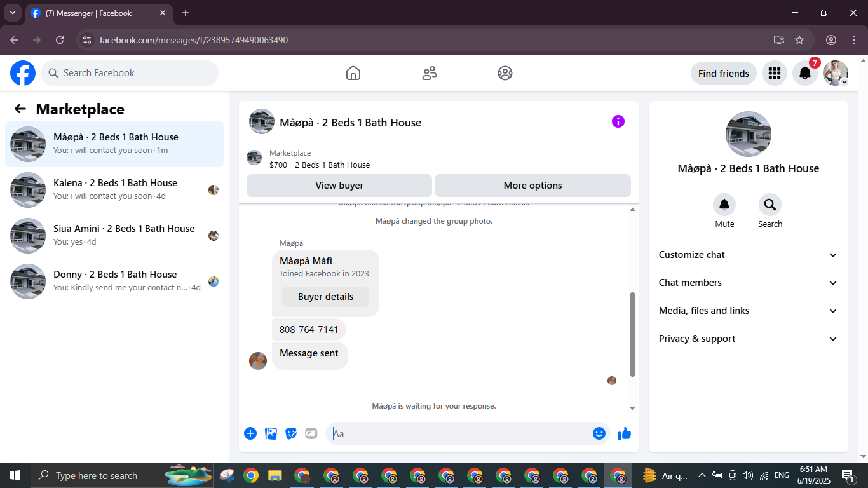Click the Find friends button
This screenshot has width=868, height=488.
point(724,73)
